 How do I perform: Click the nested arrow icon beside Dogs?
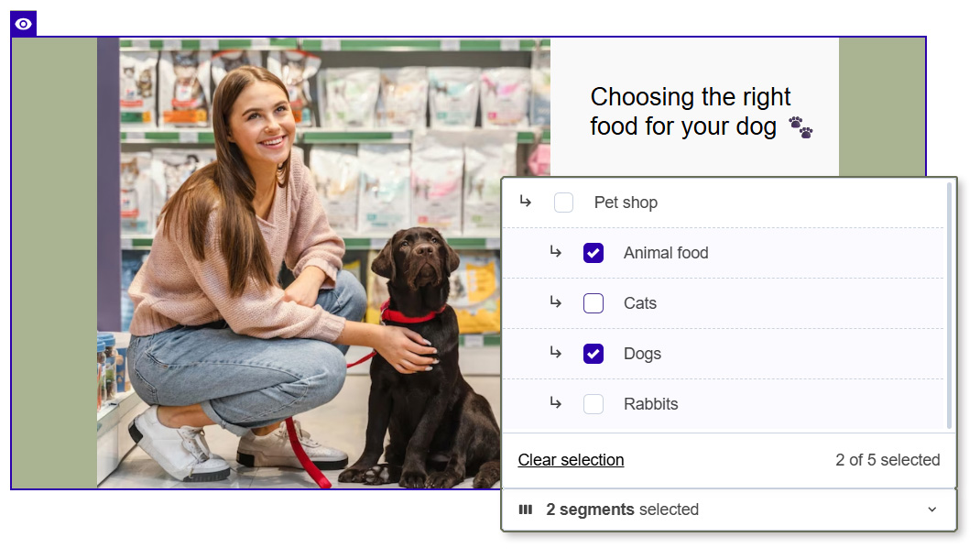[555, 353]
